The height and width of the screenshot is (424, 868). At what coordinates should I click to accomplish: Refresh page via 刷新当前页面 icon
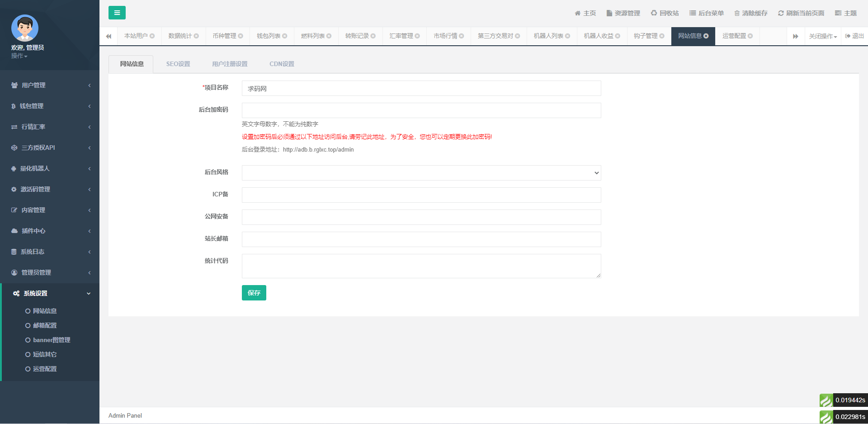tap(800, 13)
